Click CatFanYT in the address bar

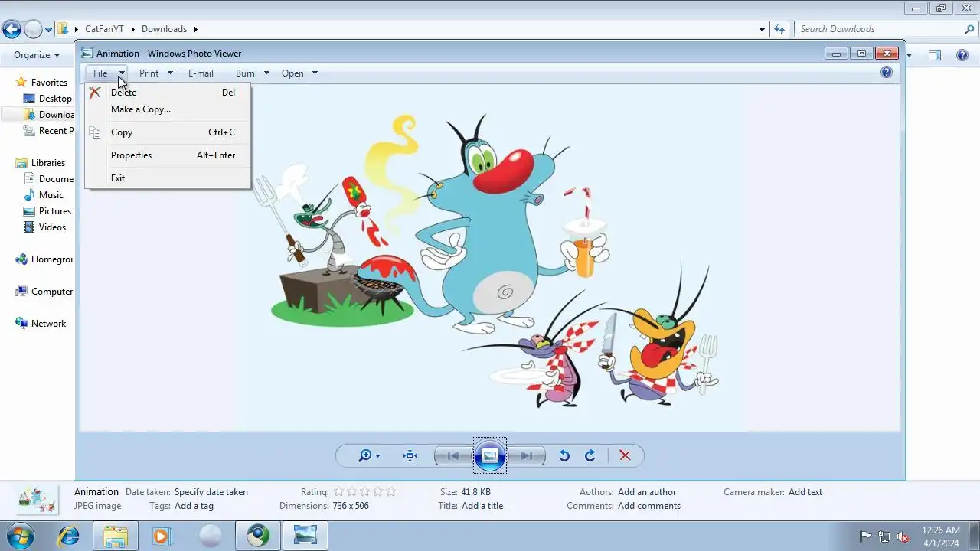[x=106, y=29]
